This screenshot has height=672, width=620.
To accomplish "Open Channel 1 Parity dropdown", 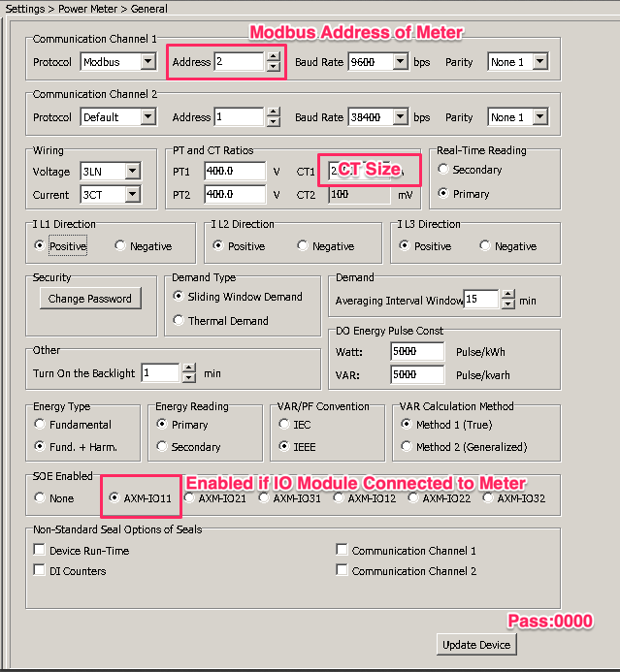I will [518, 62].
